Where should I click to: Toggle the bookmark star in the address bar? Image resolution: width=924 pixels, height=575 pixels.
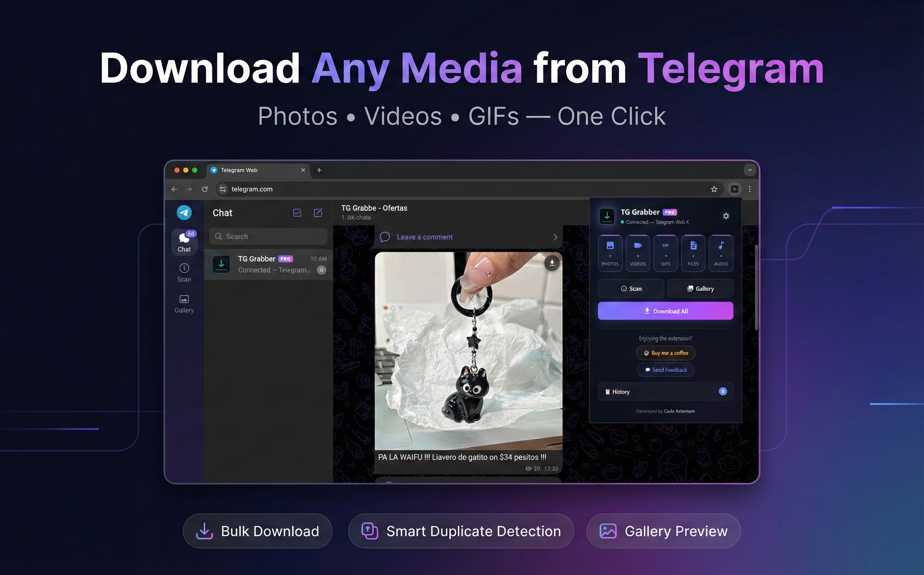714,189
